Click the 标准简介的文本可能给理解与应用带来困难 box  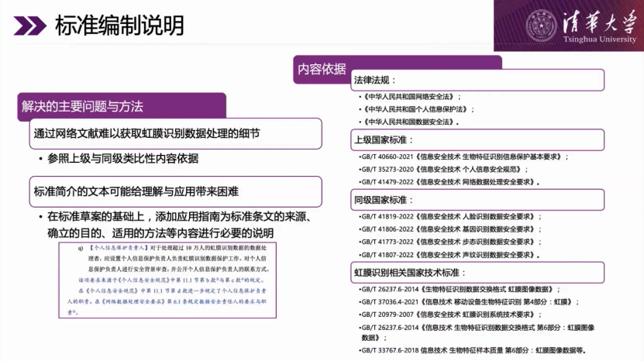pos(175,191)
